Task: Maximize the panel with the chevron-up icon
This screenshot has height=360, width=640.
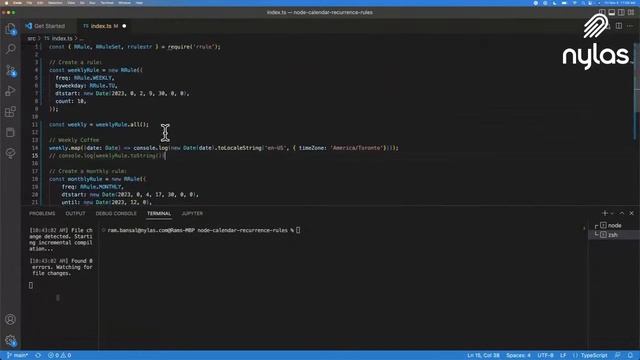Action: 622,213
